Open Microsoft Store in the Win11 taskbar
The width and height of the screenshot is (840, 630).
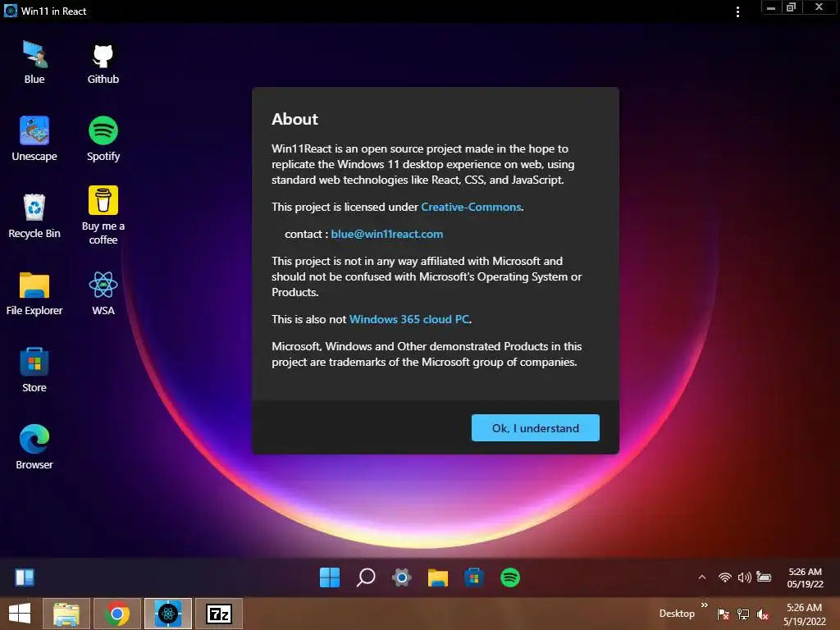(x=474, y=577)
